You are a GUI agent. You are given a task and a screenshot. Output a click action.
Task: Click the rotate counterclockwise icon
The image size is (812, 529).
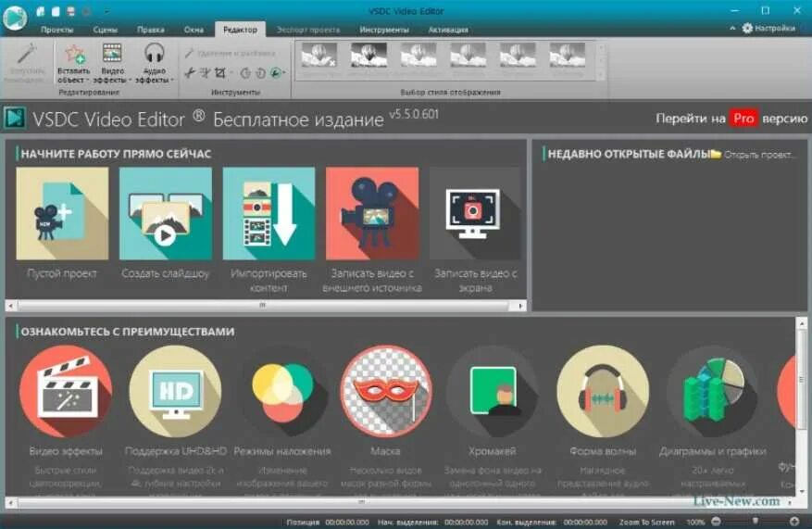(x=245, y=73)
